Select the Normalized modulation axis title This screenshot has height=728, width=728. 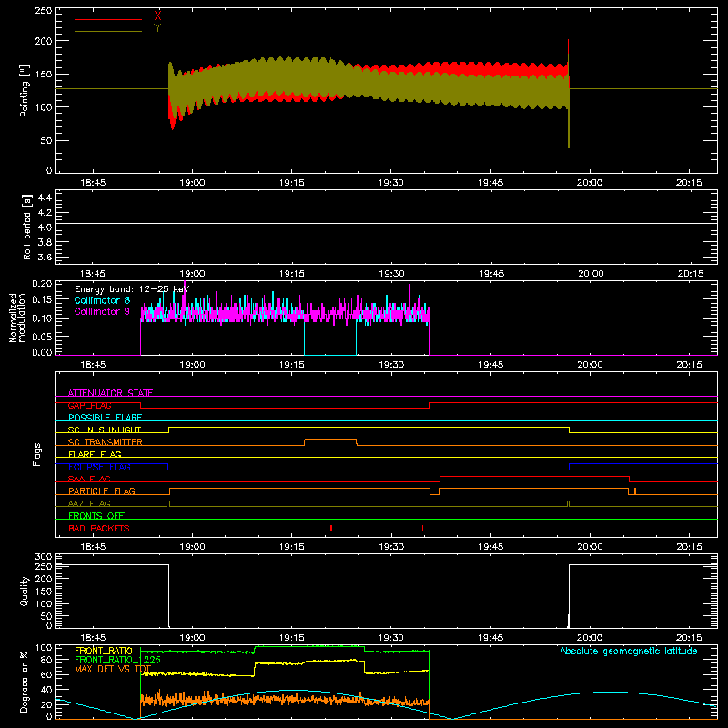17,318
